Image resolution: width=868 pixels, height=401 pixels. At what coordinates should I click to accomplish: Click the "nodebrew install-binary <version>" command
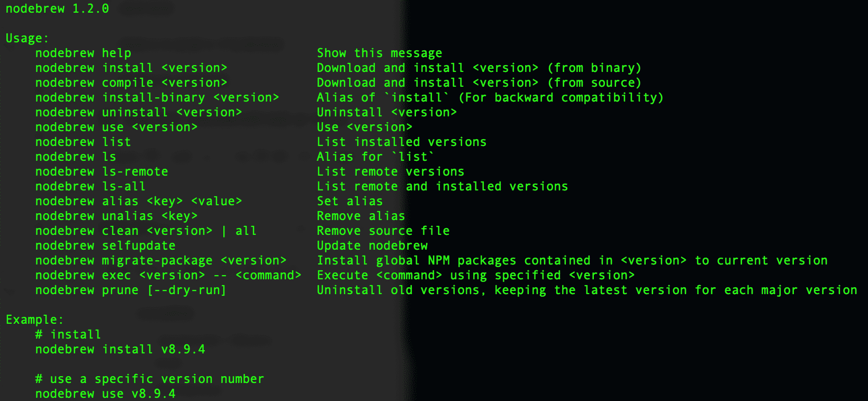click(157, 98)
